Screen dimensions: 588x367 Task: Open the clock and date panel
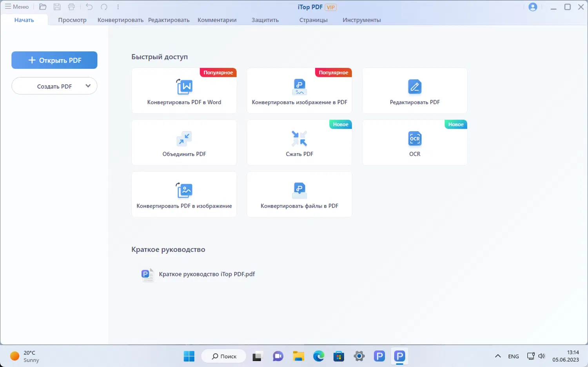coord(565,356)
